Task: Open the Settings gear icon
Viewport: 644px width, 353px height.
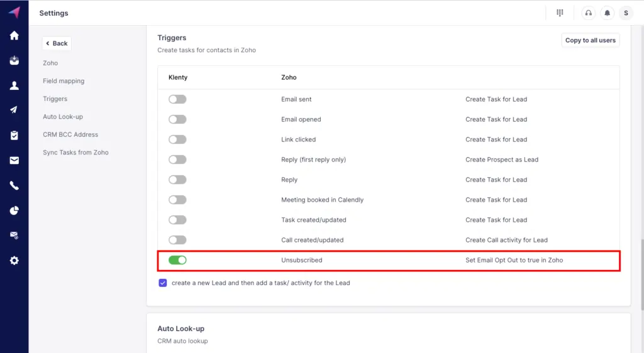Action: 14,261
